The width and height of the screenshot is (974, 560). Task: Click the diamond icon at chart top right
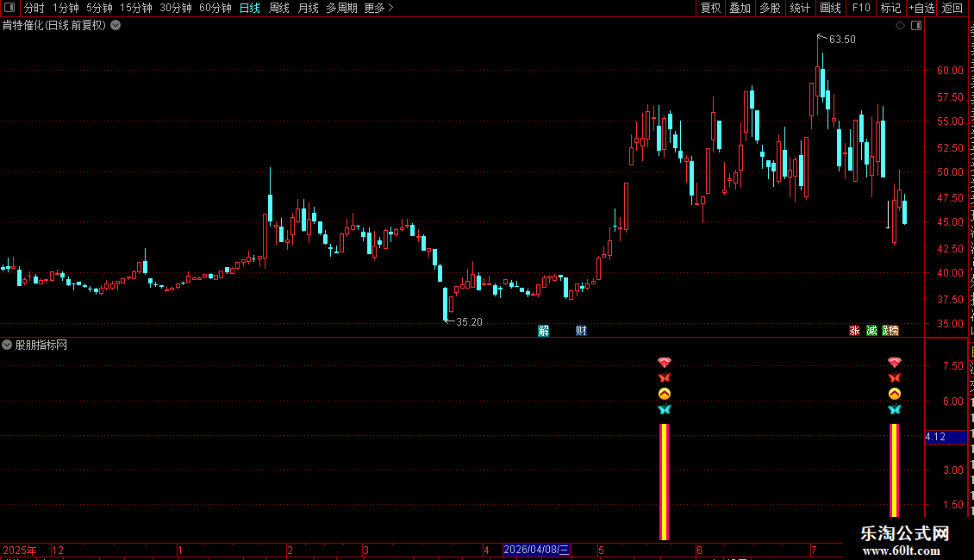pos(900,26)
